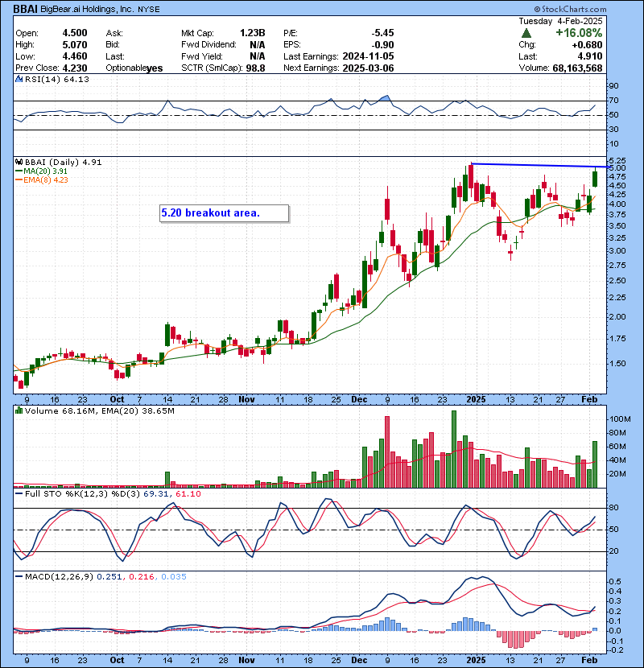Click the SCTR (SmlCap) value 98.8
Screen dimensions: 644x668
coord(256,68)
